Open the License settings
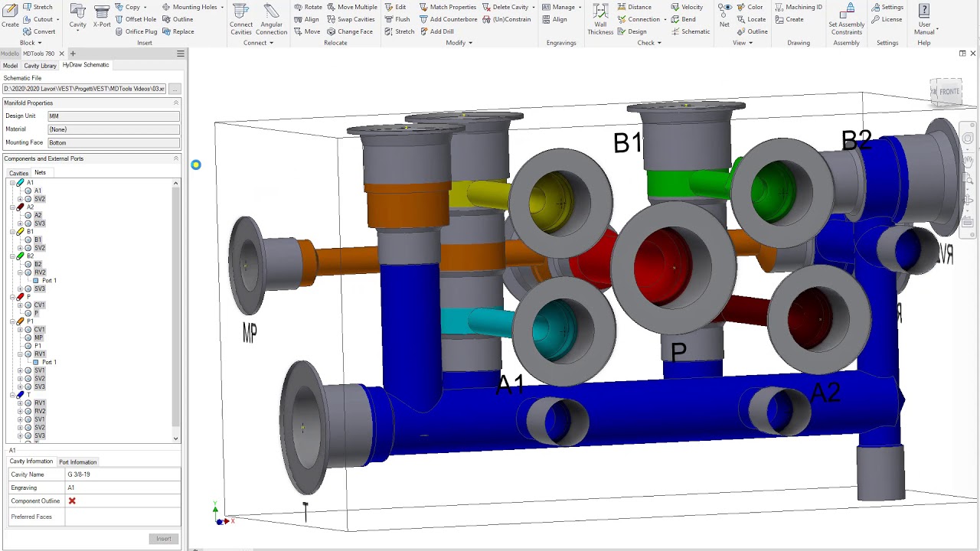This screenshot has width=980, height=551. tap(886, 19)
